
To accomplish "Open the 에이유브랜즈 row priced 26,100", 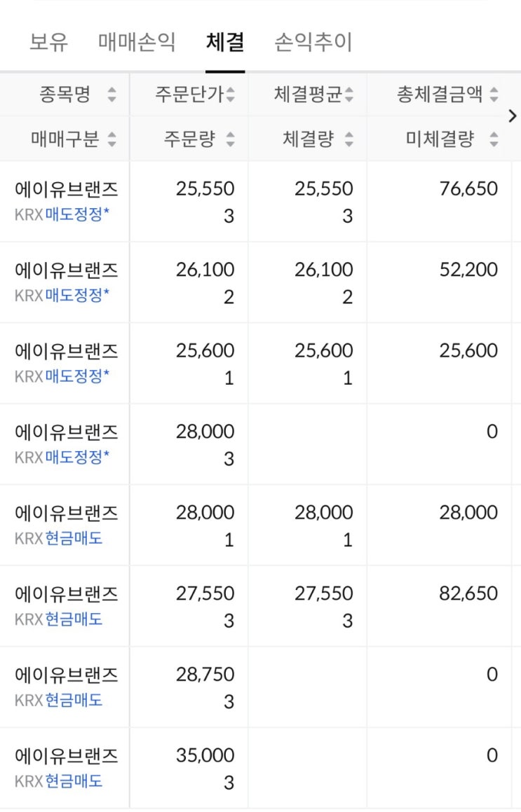I will [x=67, y=270].
